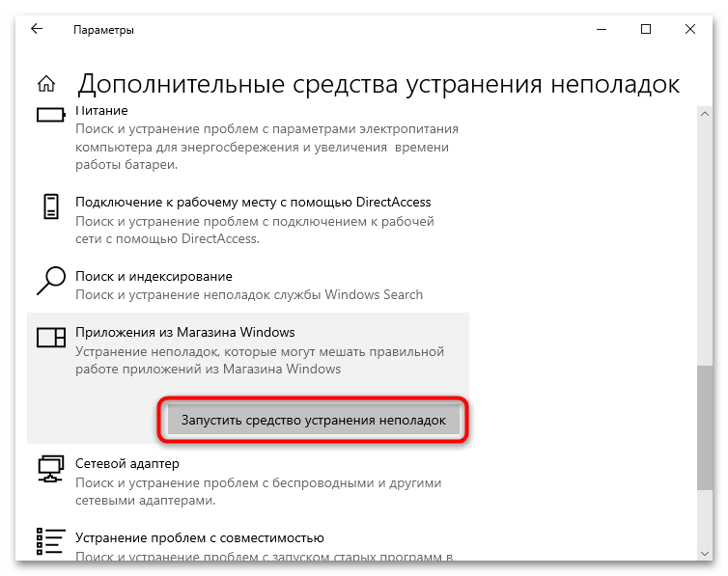
Task: Run Запустить средство устранения неполадок button
Action: coord(314,420)
